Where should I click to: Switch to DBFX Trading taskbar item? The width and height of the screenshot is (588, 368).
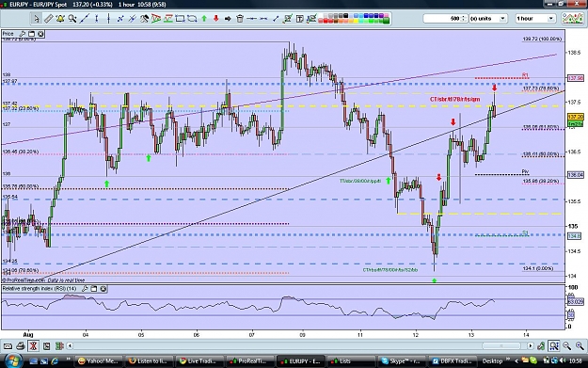(x=453, y=360)
